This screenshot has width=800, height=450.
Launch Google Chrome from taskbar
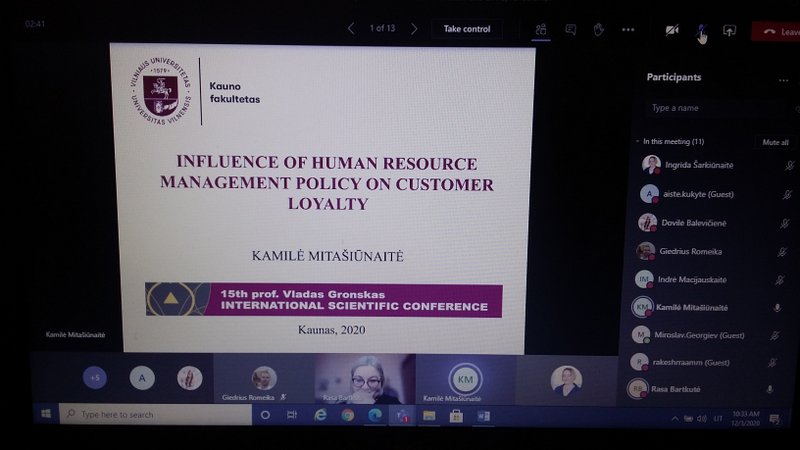[x=347, y=415]
